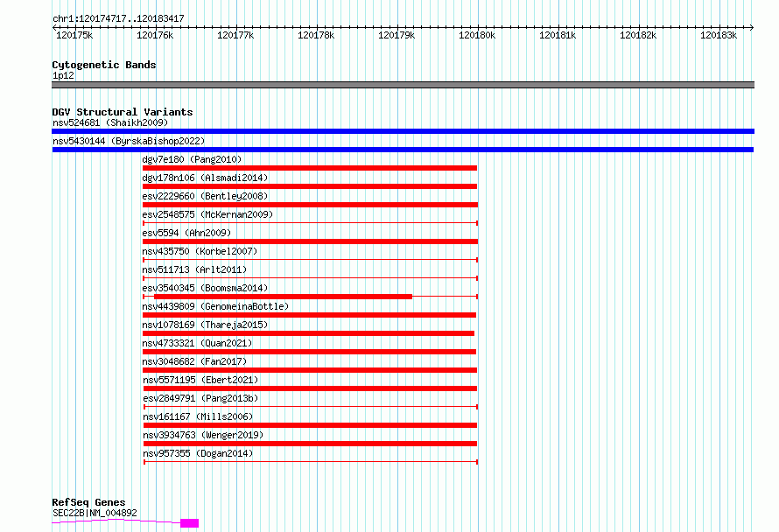Image resolution: width=779 pixels, height=532 pixels.
Task: Open the nsv5430144 (ByrskaBishop2022) variant label
Action: point(129,141)
